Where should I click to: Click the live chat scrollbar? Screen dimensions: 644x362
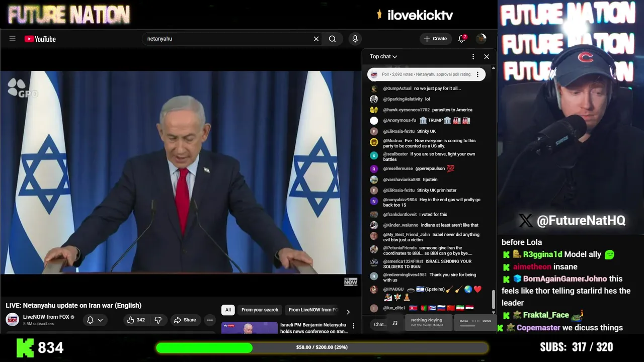pos(493,300)
